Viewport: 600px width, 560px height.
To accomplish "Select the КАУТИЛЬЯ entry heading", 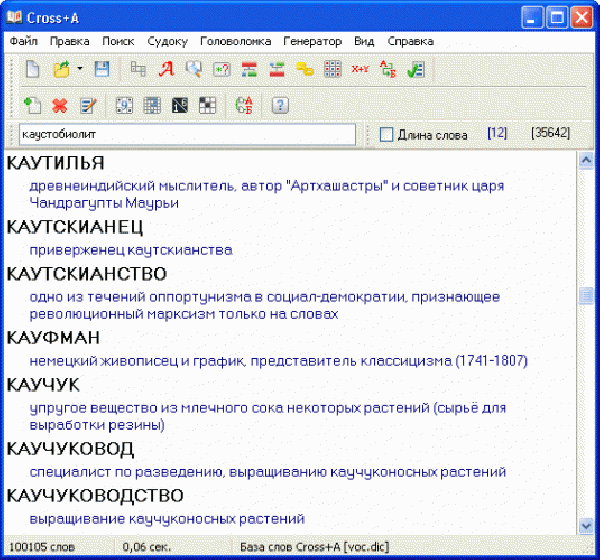I will [56, 162].
